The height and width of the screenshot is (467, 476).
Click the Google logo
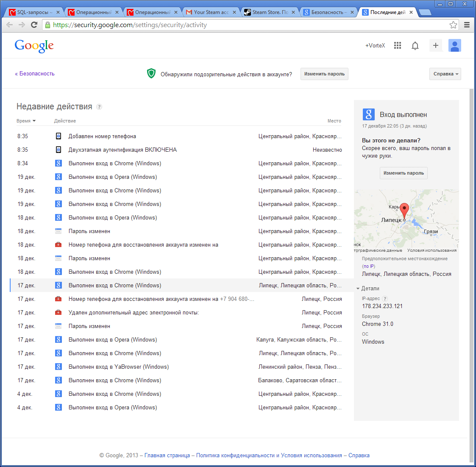click(34, 46)
